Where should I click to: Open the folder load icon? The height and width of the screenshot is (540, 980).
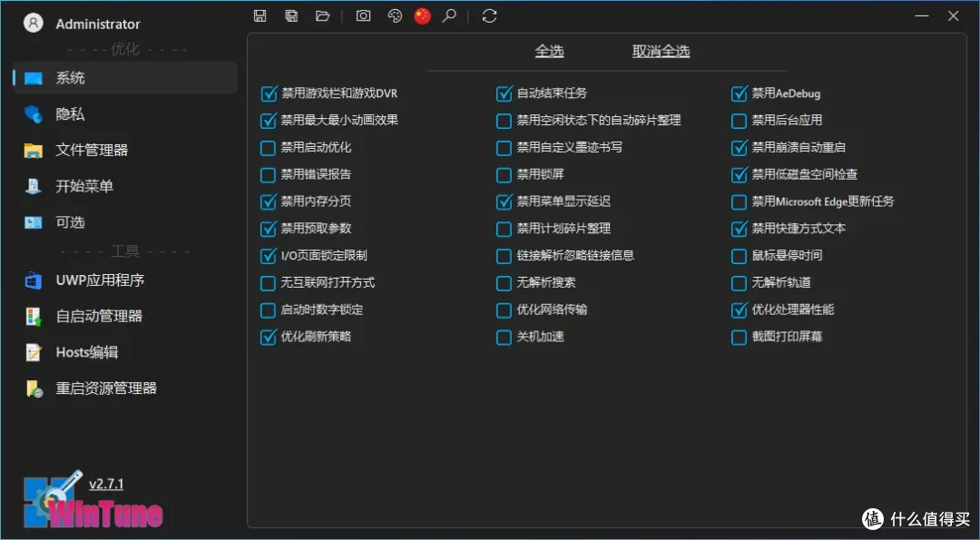coord(322,16)
